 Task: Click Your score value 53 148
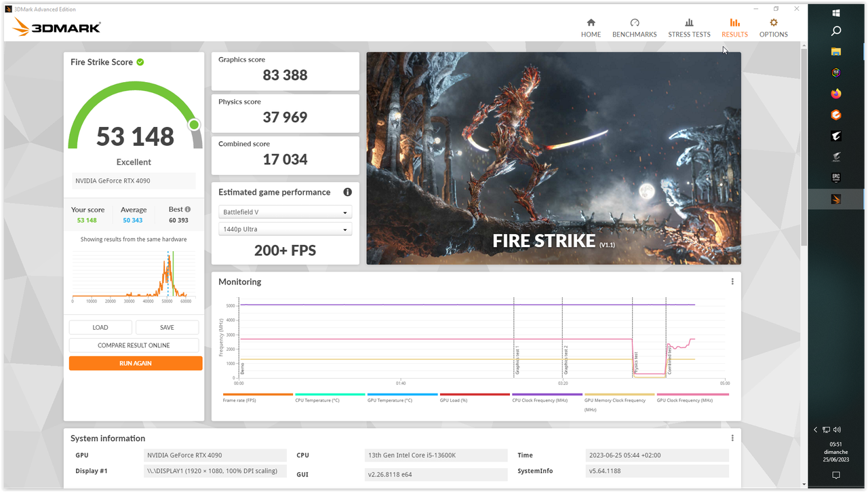87,220
